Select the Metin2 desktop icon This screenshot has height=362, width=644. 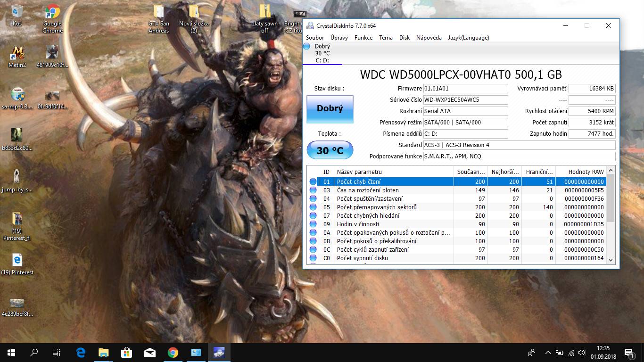[x=17, y=57]
